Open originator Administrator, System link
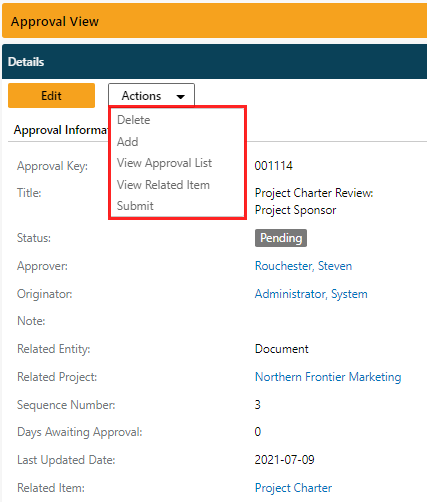This screenshot has height=502, width=427. (311, 294)
